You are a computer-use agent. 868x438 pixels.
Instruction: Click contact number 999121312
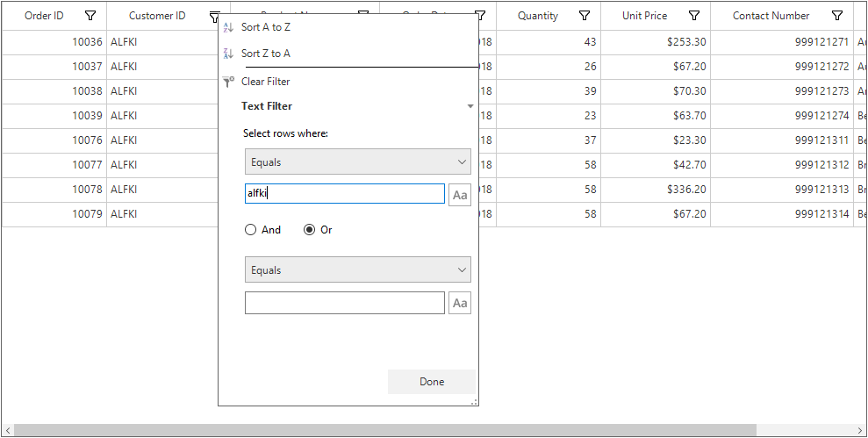point(782,164)
